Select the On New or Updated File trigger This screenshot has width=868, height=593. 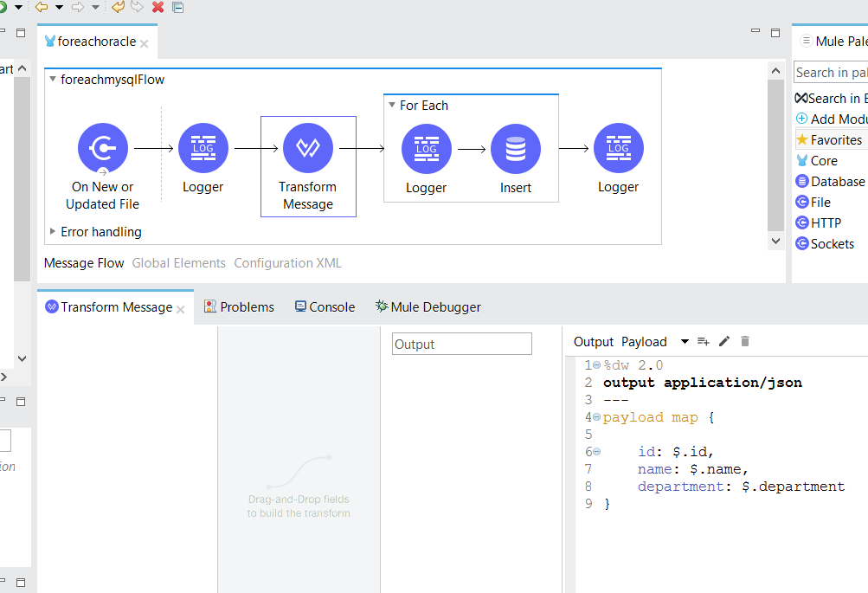pyautogui.click(x=102, y=149)
